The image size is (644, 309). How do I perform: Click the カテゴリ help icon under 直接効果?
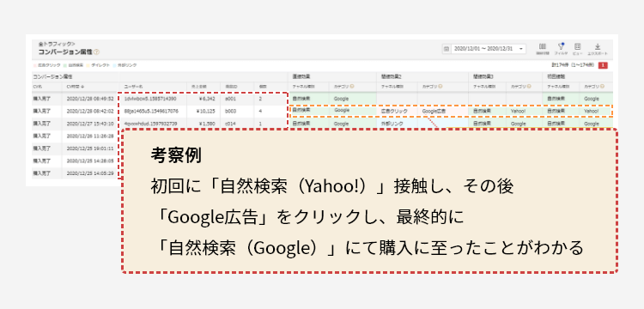[352, 87]
